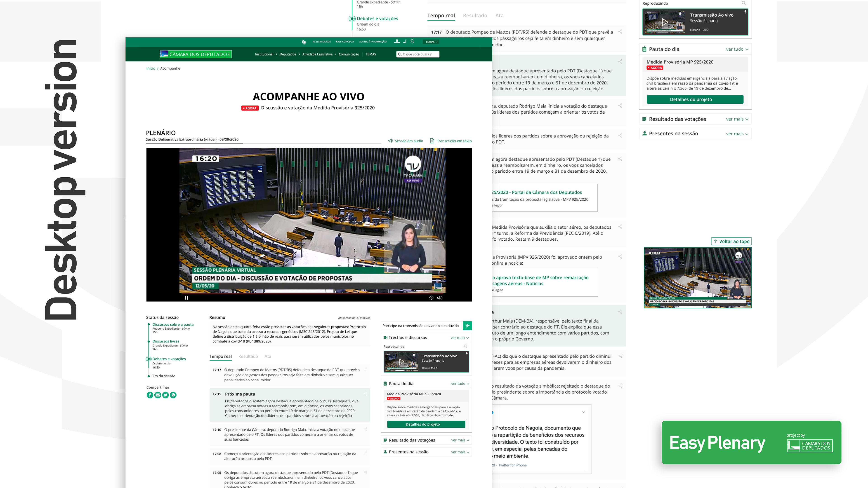Viewport: 868px width, 488px height.
Task: Click pin icon on page's Transmissão Ao vivo card
Action: (467, 353)
